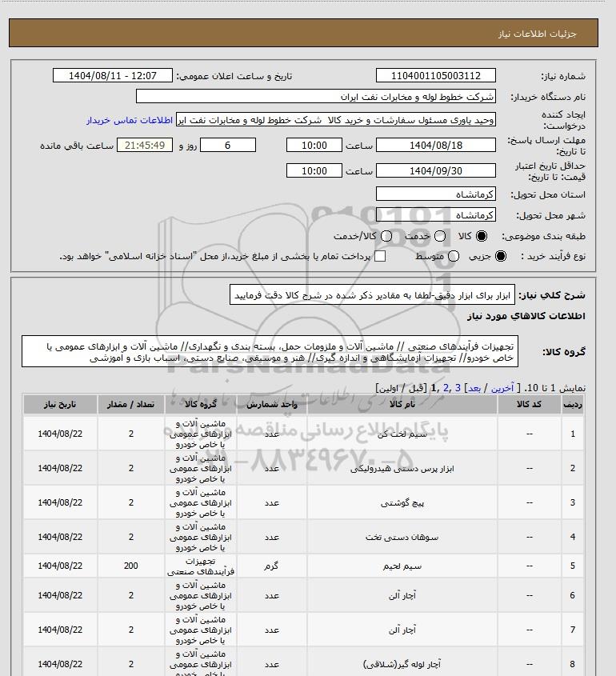Viewport: 616px width, 676px height.
Task: Click the general need description field
Action: coord(373,295)
